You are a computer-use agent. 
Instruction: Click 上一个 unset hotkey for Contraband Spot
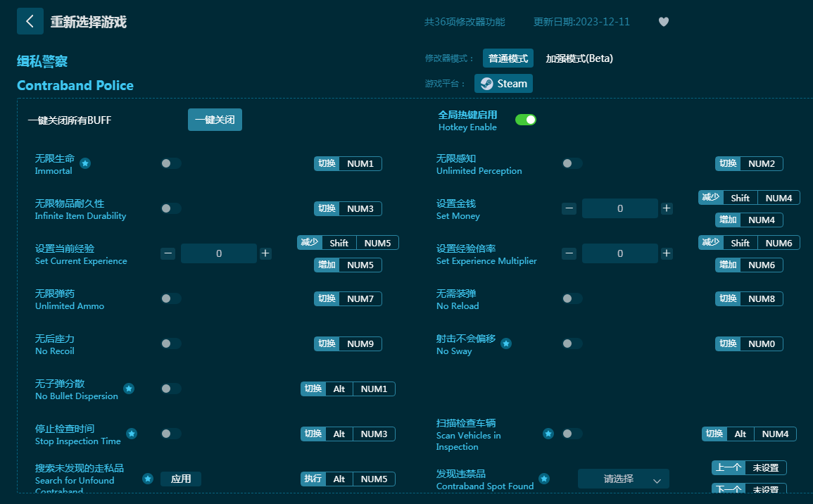pyautogui.click(x=749, y=467)
